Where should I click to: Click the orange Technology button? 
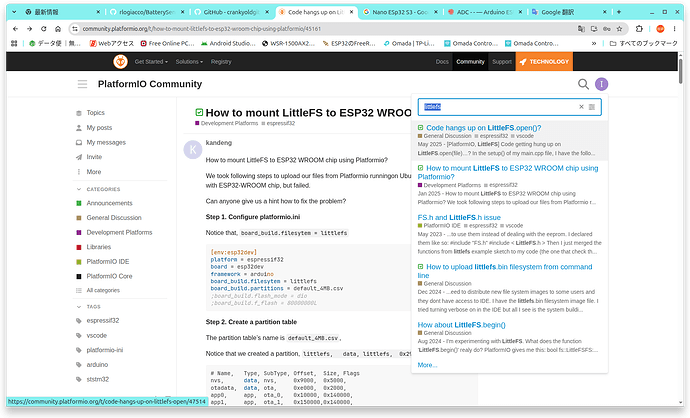tap(544, 62)
